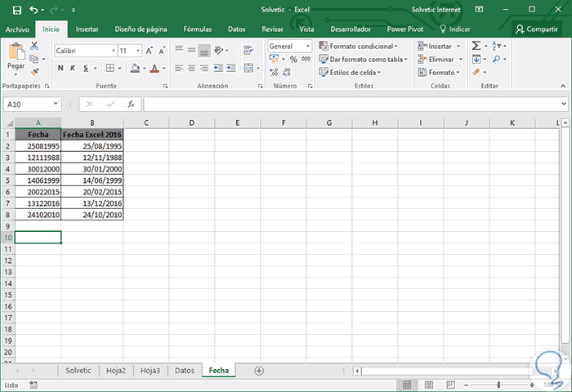Click the fill color bucket
The height and width of the screenshot is (392, 572).
(x=135, y=68)
